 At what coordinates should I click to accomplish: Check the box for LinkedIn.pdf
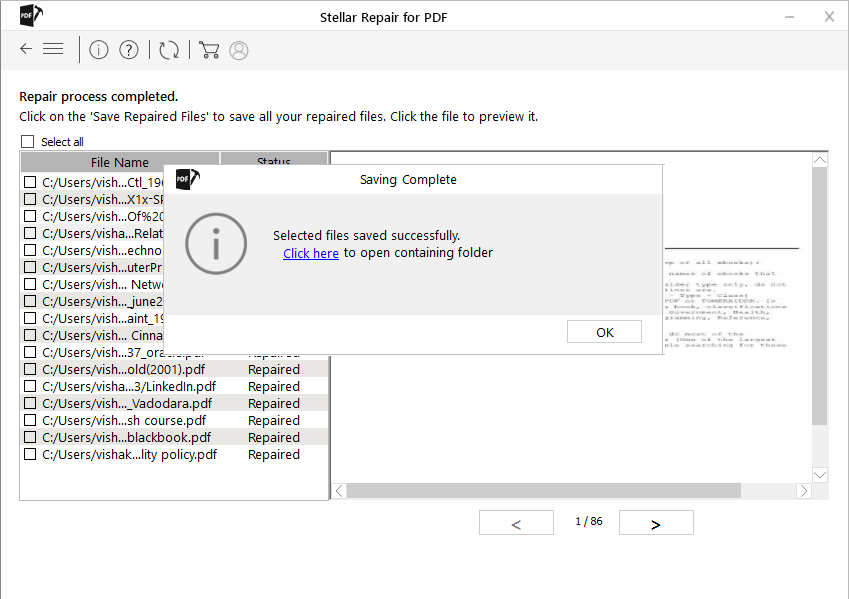pyautogui.click(x=30, y=386)
